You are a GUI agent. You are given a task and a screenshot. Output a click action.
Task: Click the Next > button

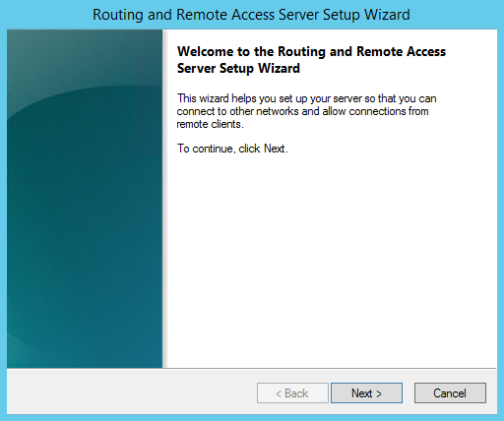(366, 392)
